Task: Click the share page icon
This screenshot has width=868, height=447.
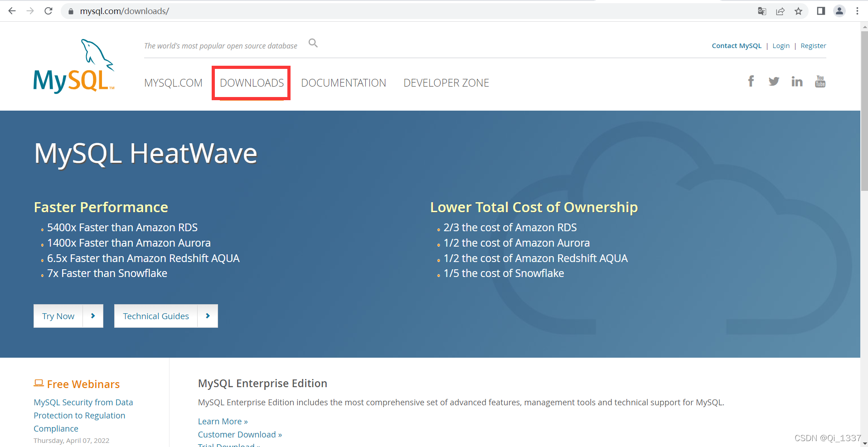Action: pos(780,11)
